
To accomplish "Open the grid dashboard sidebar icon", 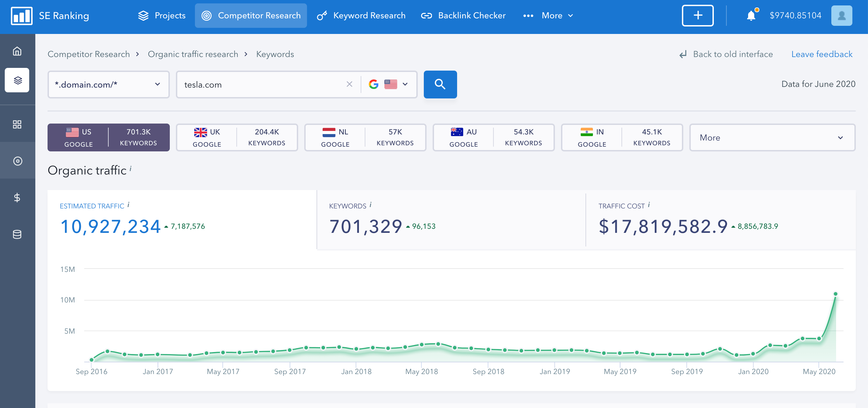I will pyautogui.click(x=17, y=124).
